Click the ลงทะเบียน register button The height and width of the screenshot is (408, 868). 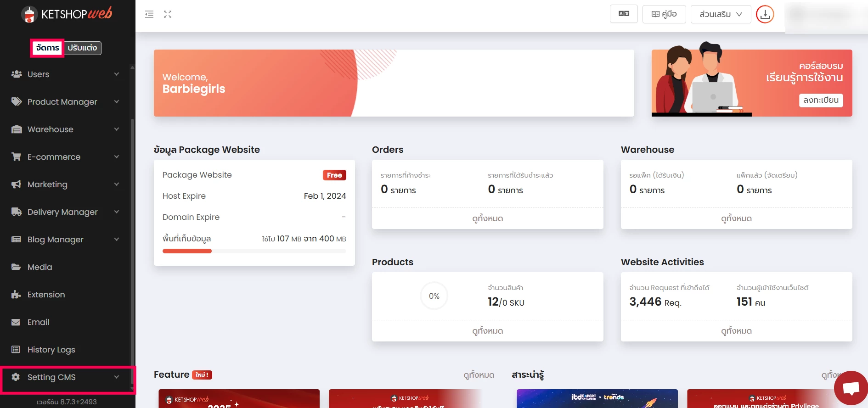(821, 100)
